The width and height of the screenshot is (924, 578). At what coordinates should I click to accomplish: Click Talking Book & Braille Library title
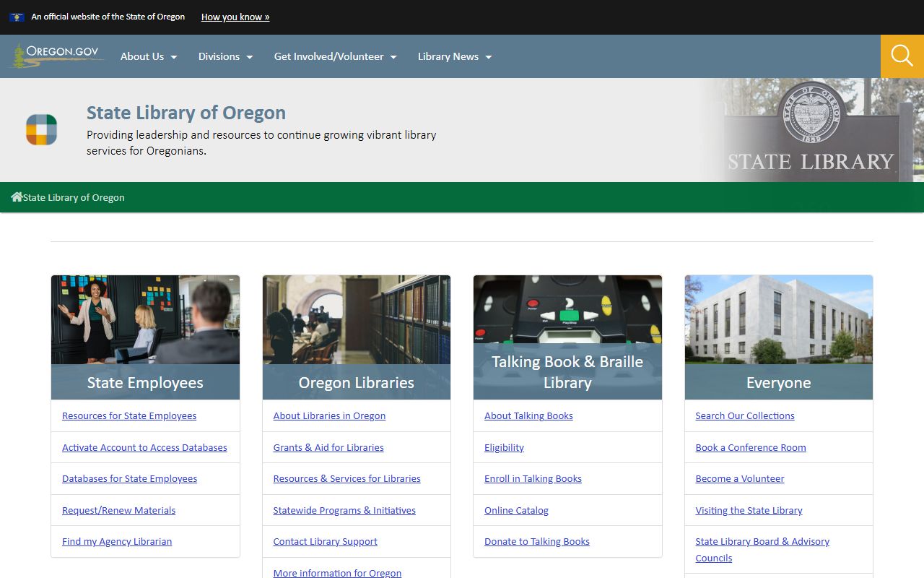(567, 372)
